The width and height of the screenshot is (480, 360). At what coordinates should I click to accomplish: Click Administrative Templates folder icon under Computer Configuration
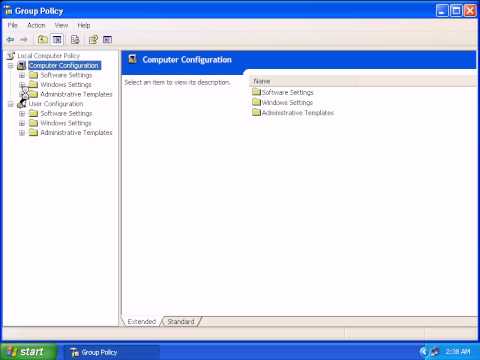click(33, 94)
